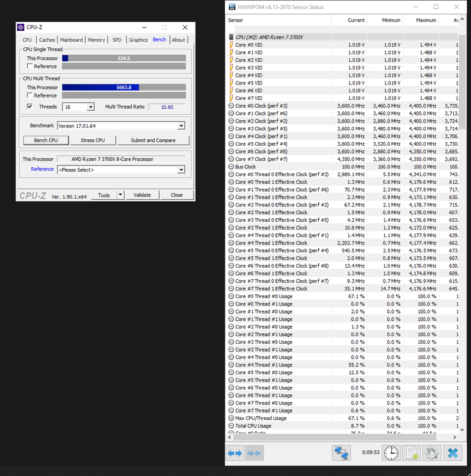Click single thread score bar 534.5
The image size is (471, 476).
(x=124, y=58)
